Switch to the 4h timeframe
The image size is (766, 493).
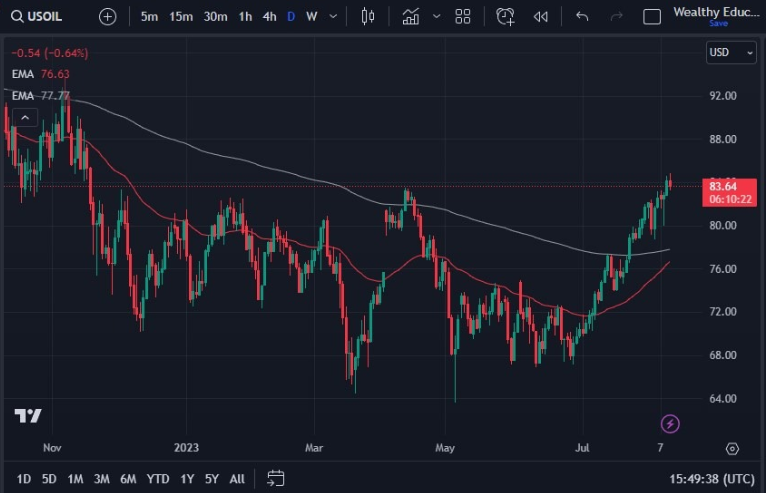coord(270,16)
